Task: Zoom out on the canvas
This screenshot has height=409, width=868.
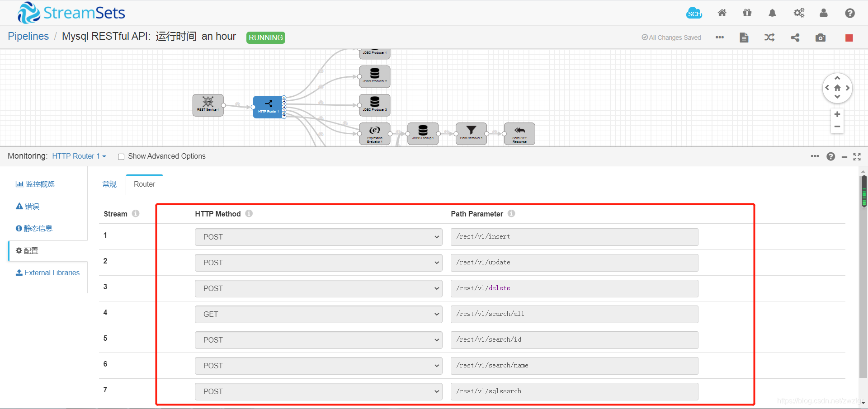Action: [x=837, y=127]
